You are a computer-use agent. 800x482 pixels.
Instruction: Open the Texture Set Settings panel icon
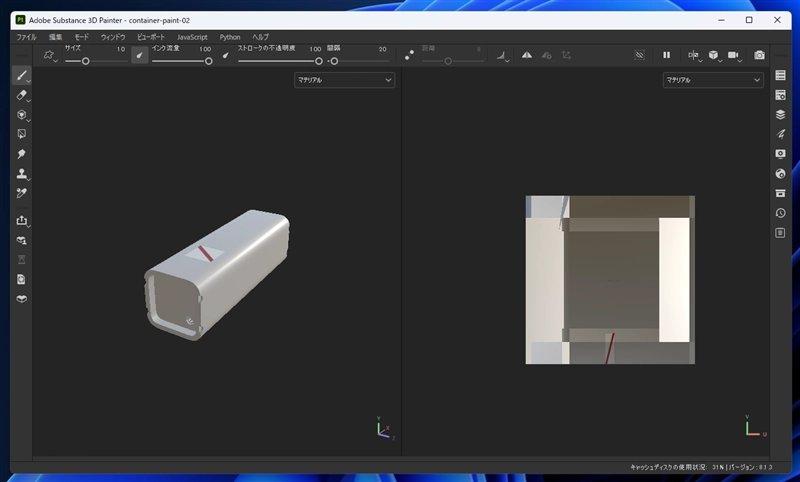point(780,95)
